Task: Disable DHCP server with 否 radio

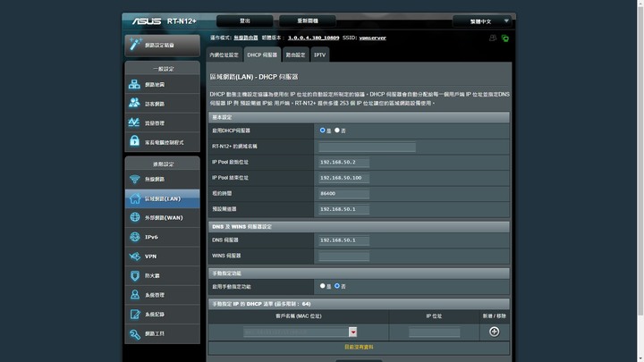Action: tap(337, 130)
